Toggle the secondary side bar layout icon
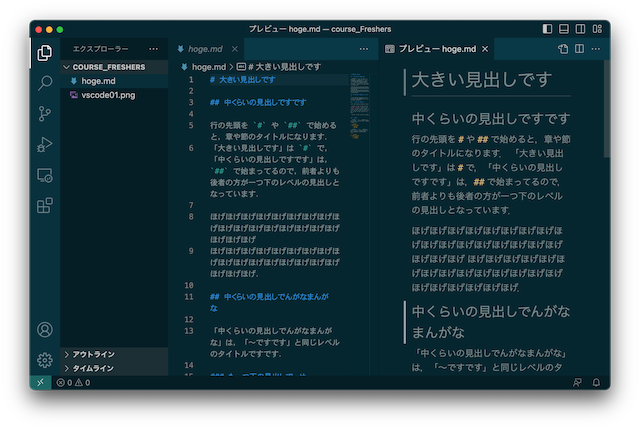The image size is (640, 429). coord(580,29)
